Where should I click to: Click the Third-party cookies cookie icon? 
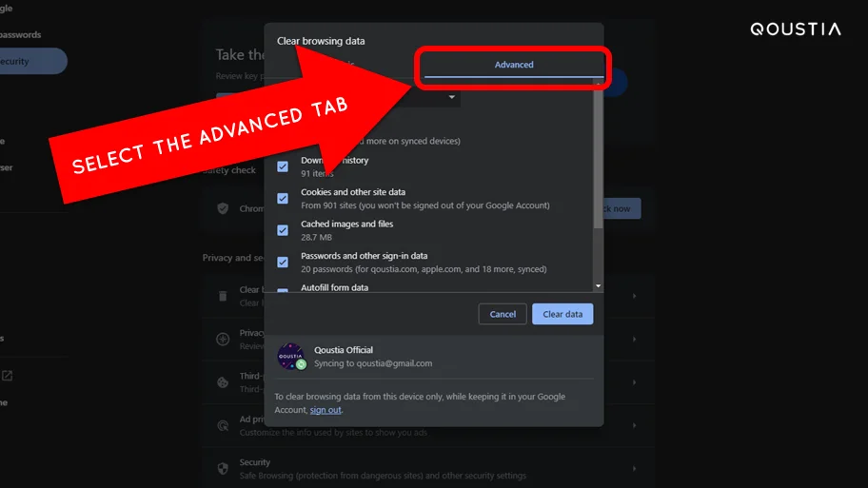click(x=223, y=382)
